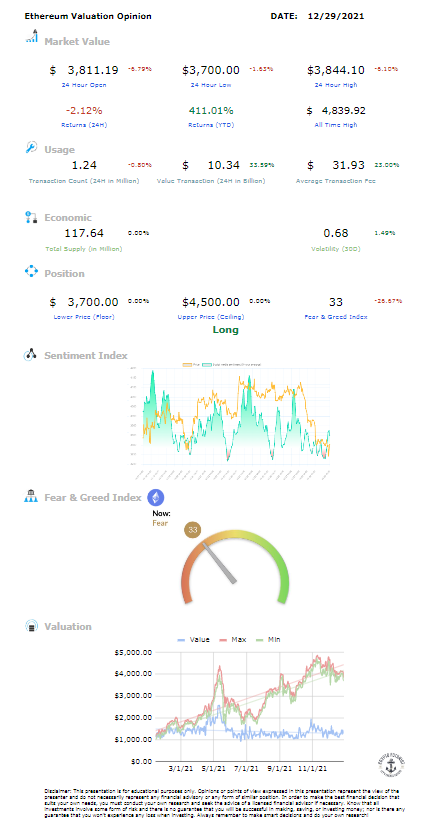The height and width of the screenshot is (835, 443).
Task: Click the Returns (YTD) label
Action: (210, 125)
